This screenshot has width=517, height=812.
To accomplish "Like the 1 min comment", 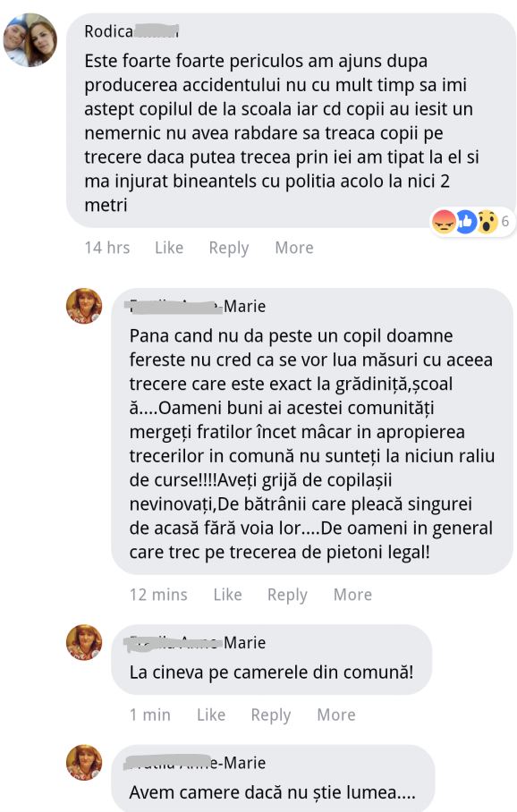I will tap(211, 715).
